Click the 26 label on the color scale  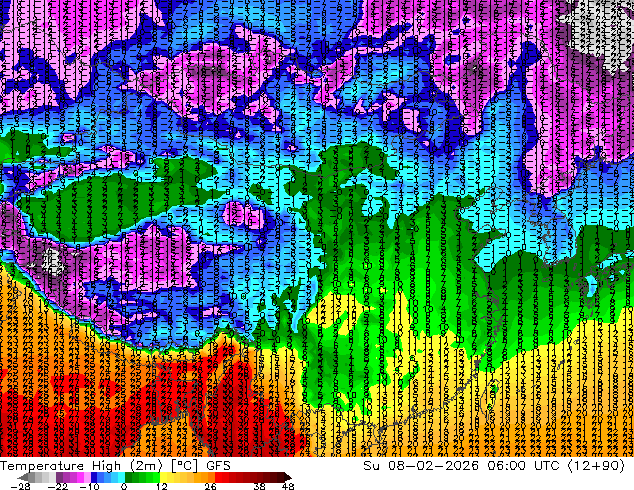click(210, 486)
